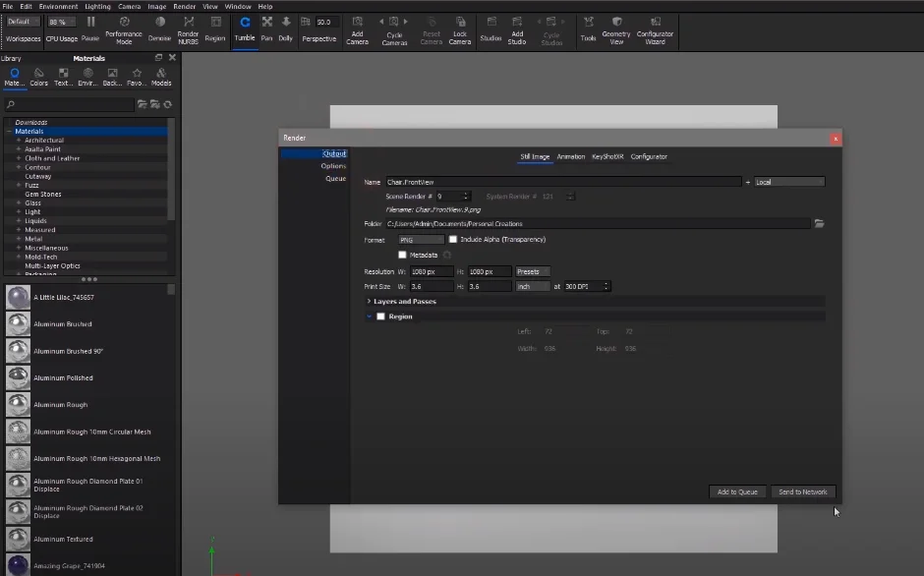Click the Name input field
Viewport: 924px width, 576px height.
563,182
